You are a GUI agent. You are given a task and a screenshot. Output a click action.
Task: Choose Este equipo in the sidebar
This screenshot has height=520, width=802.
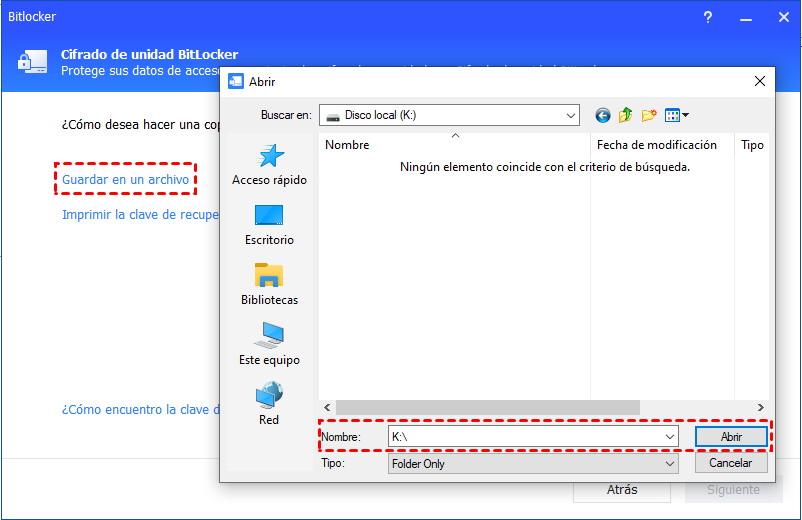269,336
